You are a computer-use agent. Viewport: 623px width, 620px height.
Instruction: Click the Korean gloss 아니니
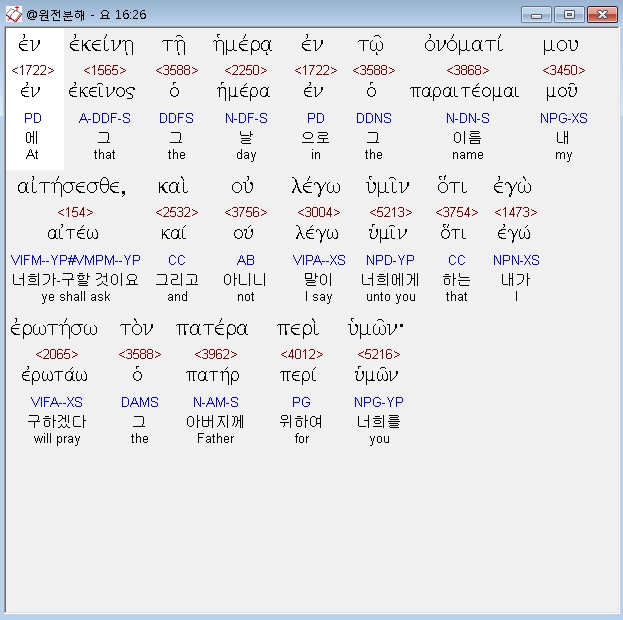point(245,279)
